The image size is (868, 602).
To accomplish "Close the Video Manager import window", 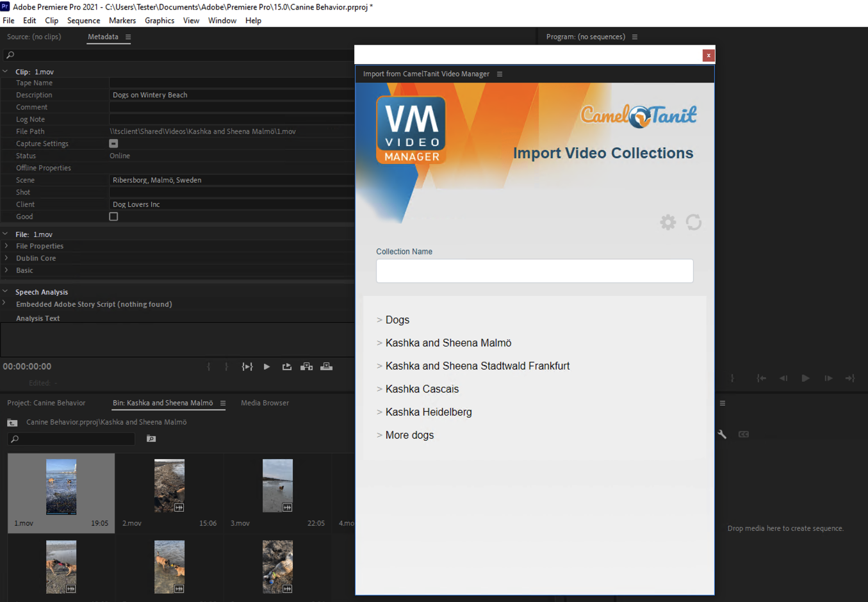I will [x=708, y=56].
